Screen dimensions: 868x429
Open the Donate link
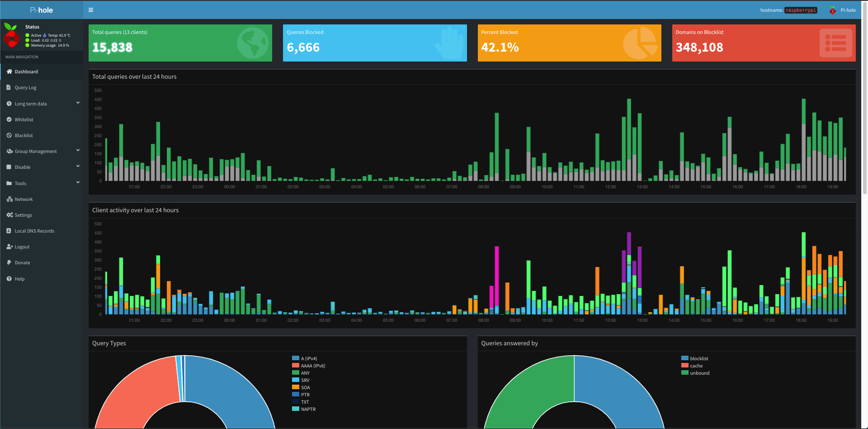pyautogui.click(x=42, y=262)
